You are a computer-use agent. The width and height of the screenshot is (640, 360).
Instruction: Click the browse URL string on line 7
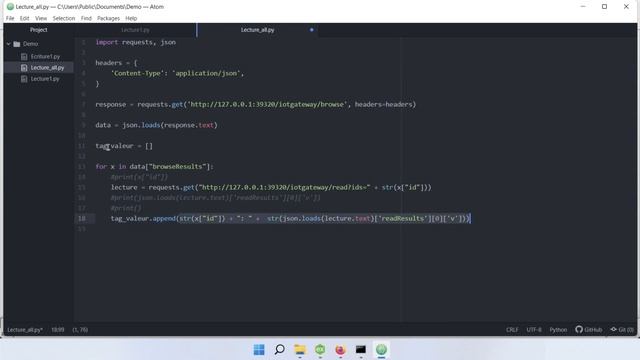[267, 104]
